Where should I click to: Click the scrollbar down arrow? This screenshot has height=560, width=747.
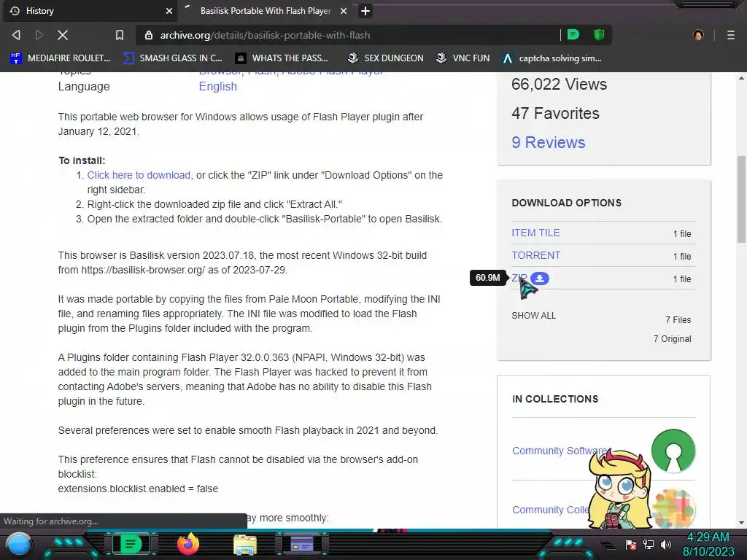coord(741,522)
